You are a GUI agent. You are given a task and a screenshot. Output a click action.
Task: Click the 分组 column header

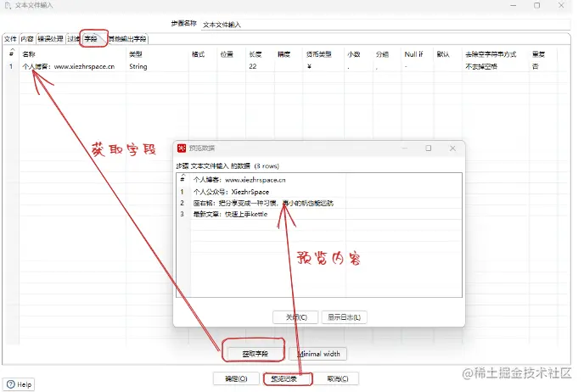tap(387, 54)
